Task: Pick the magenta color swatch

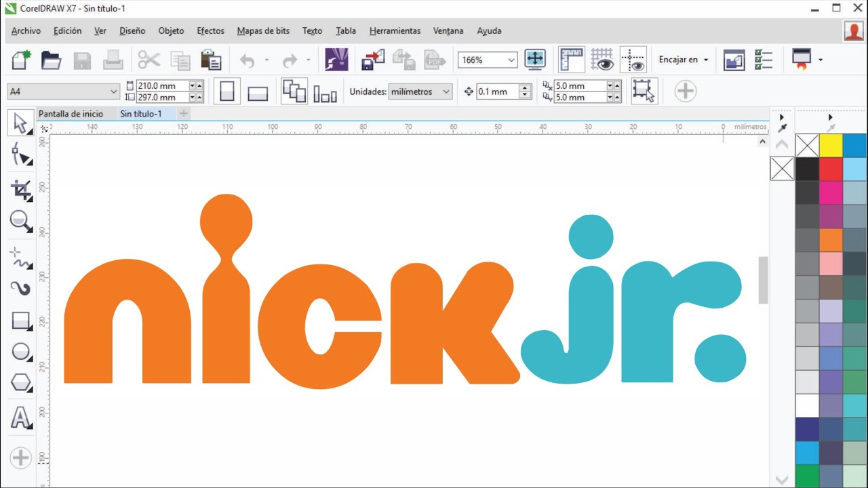Action: [x=831, y=193]
